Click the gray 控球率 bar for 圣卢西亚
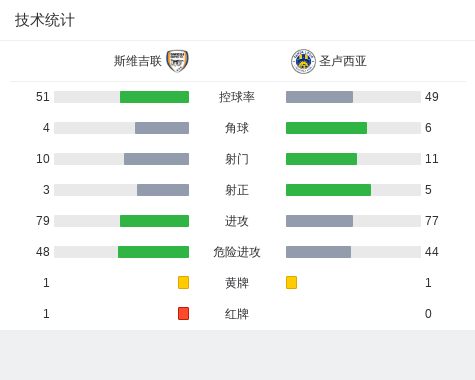 click(x=319, y=97)
